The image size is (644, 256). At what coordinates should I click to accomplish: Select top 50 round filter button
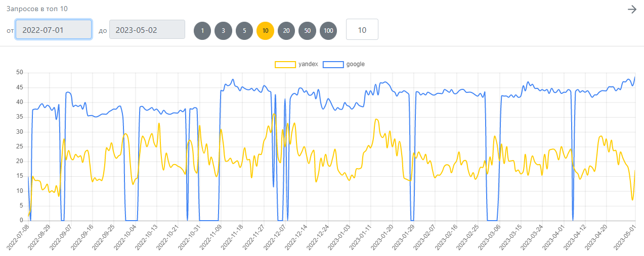307,30
